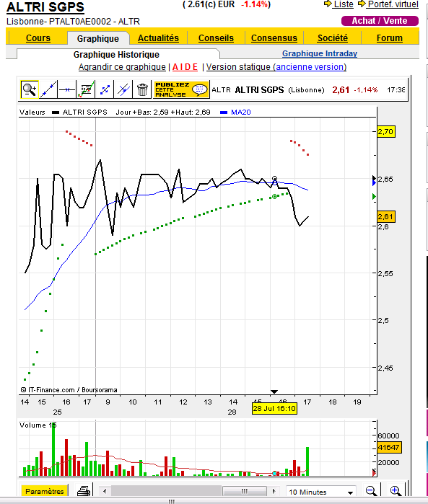The height and width of the screenshot is (504, 428).
Task: Click Publiez cette analyse button
Action: click(181, 89)
